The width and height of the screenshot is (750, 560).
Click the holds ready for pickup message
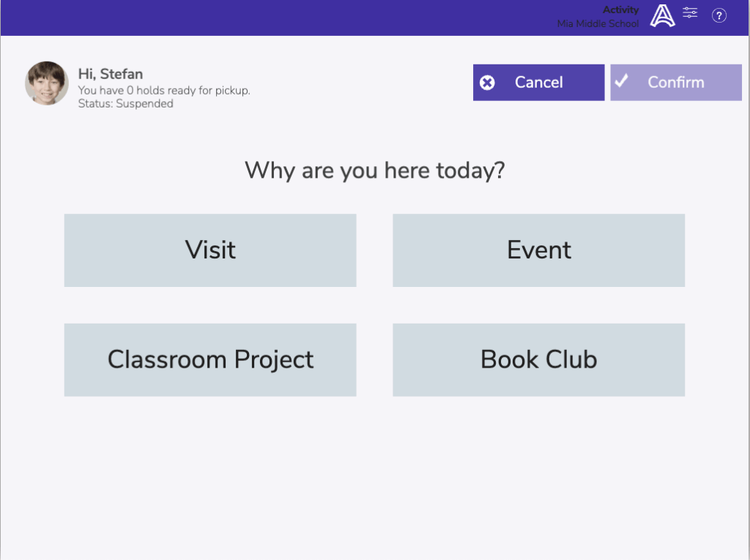click(164, 91)
